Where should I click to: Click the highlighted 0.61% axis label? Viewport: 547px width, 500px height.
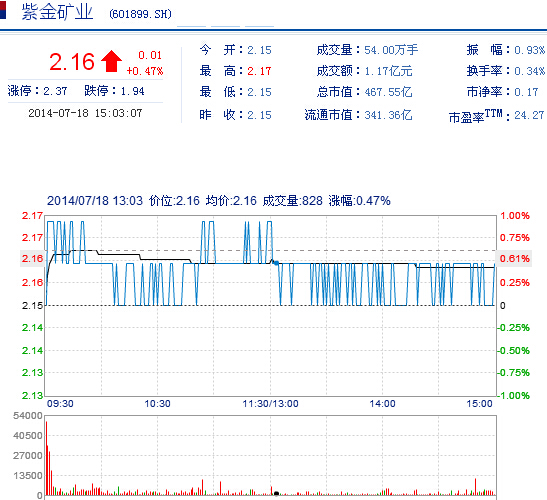(514, 259)
